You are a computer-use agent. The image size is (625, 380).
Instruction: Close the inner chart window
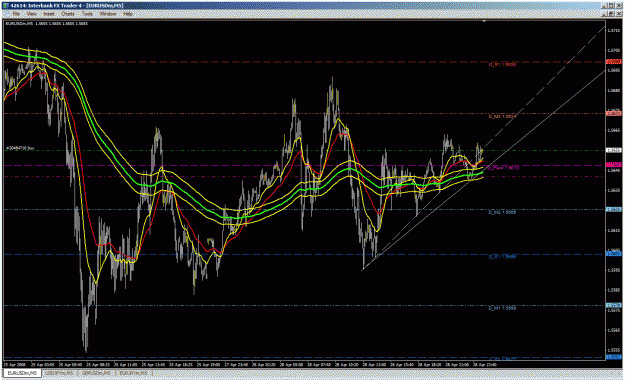click(620, 14)
